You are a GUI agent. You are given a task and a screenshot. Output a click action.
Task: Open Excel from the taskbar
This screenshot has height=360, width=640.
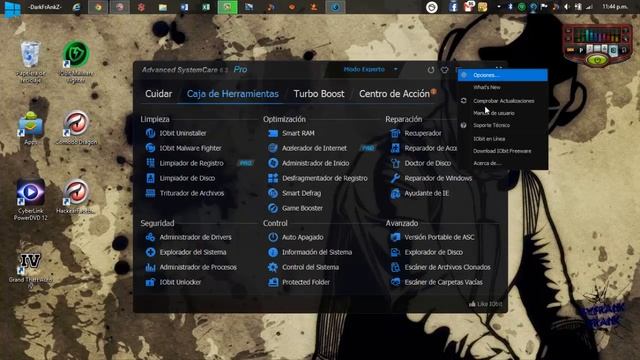[206, 7]
